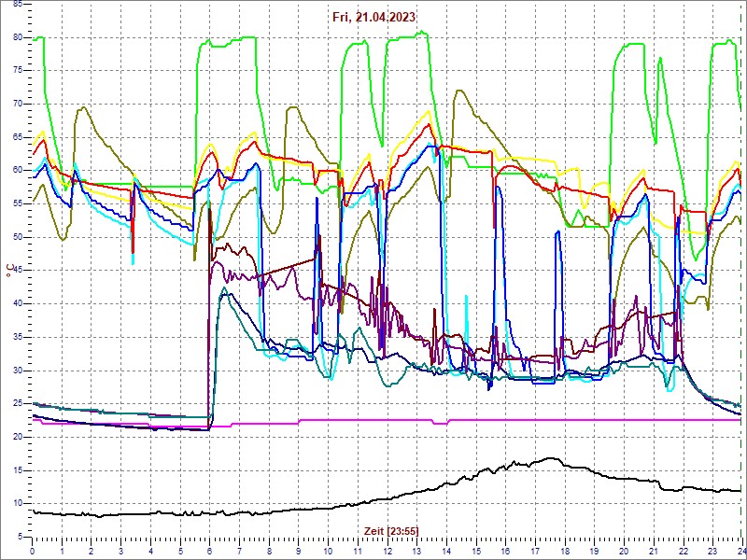Click hour 22 on the time axis
The image size is (747, 560).
[683, 551]
